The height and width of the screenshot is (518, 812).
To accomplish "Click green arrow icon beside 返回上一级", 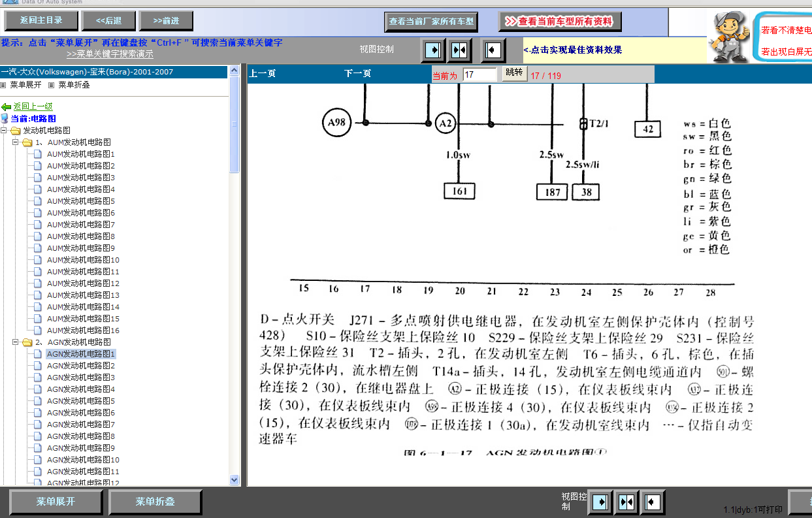I will (6, 106).
